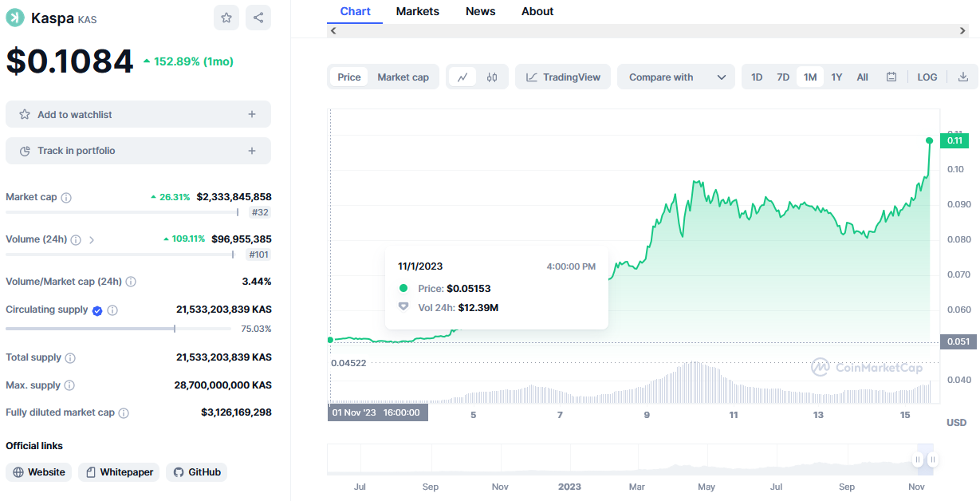Open info tooltip for Volume (24h)
The height and width of the screenshot is (501, 980).
[76, 240]
